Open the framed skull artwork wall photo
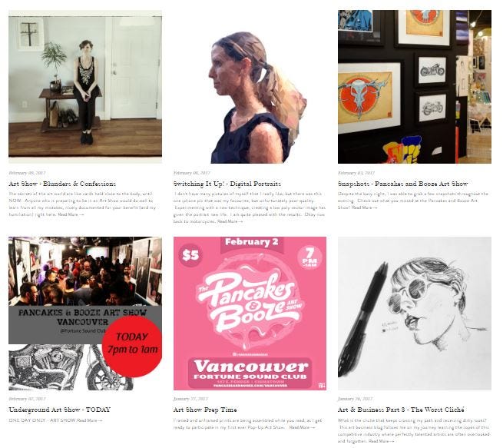Image resolution: width=503 pixels, height=448 pixels. [x=415, y=87]
